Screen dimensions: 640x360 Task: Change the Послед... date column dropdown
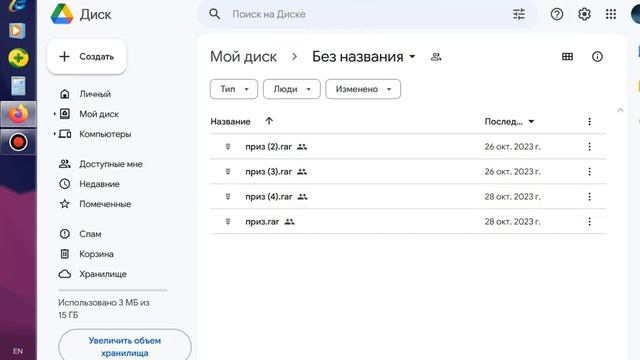tap(531, 121)
